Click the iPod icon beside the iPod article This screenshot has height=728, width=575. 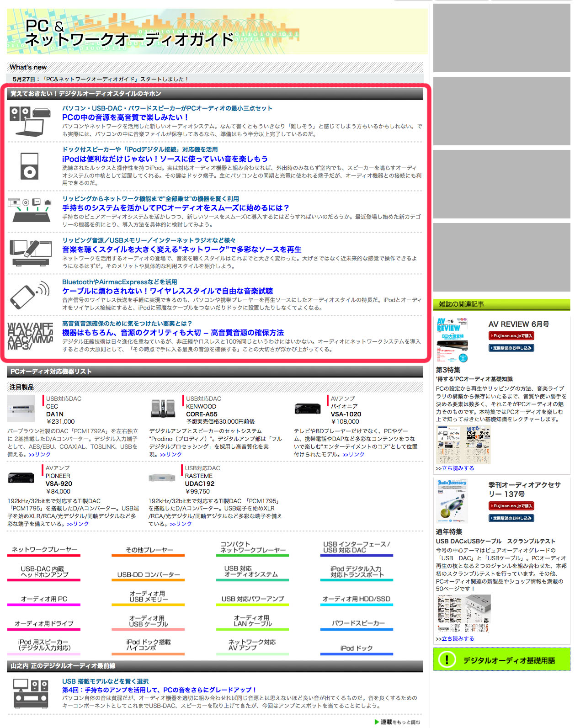(29, 166)
